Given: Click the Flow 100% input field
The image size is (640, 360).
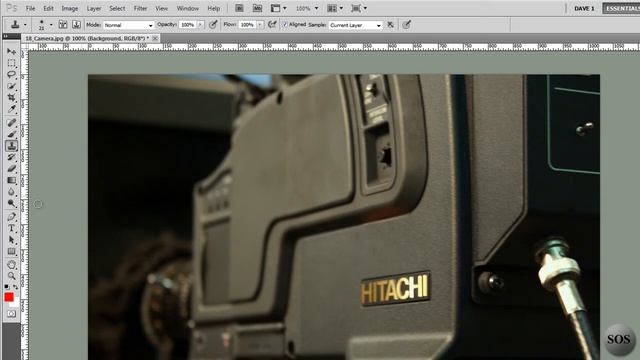Looking at the screenshot, I should [x=247, y=25].
